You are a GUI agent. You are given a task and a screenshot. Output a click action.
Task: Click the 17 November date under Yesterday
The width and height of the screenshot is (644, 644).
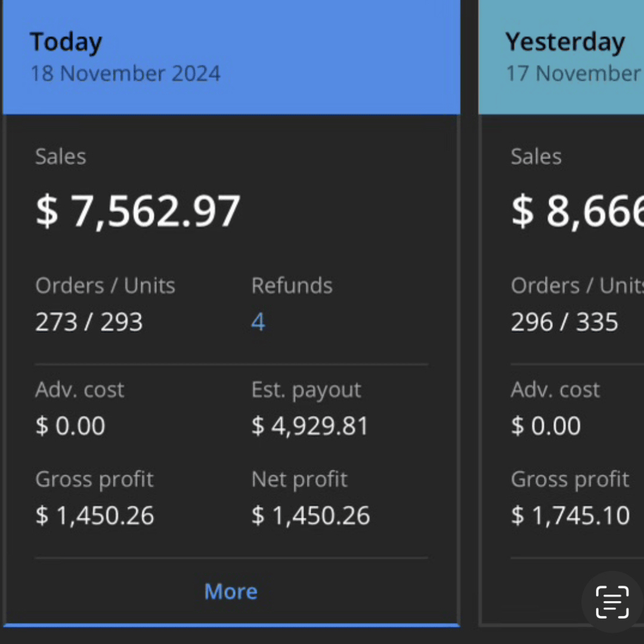tap(574, 73)
